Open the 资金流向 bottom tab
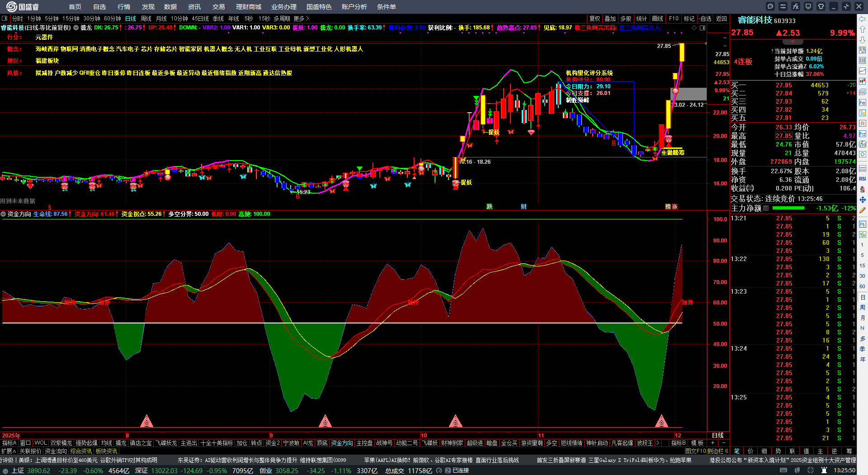Viewport: 868px width, 475px height. pos(56,451)
